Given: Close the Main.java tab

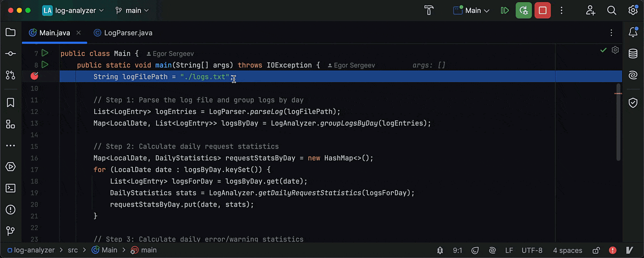Looking at the screenshot, I should point(78,33).
